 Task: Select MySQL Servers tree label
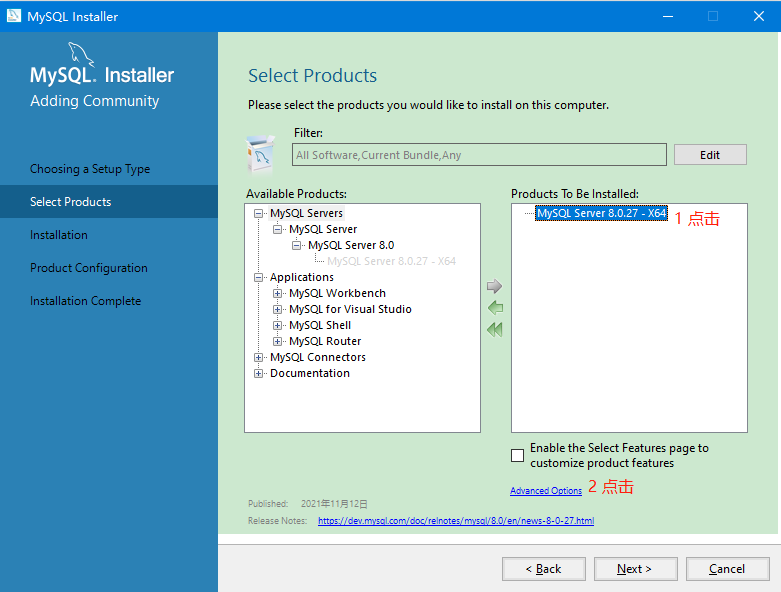(306, 213)
